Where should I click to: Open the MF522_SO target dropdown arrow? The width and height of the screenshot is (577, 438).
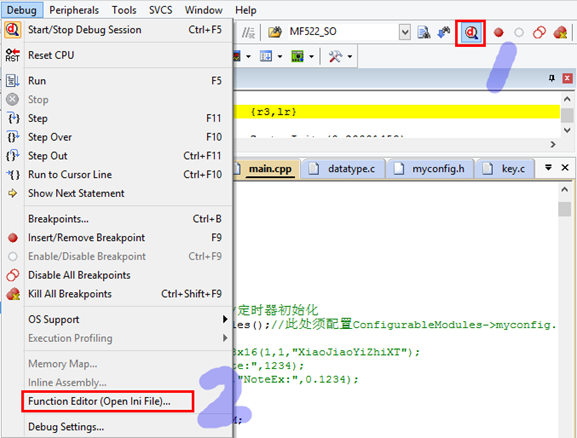coord(404,32)
